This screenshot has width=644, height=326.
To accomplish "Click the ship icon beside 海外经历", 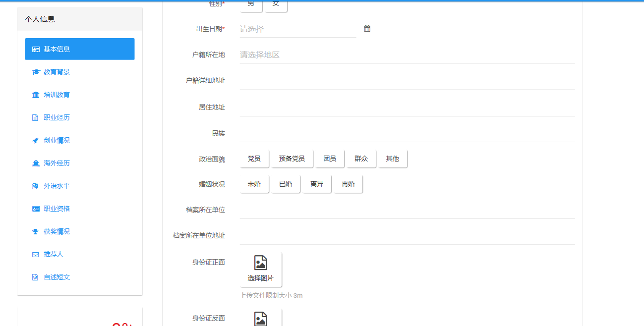I will coord(36,163).
